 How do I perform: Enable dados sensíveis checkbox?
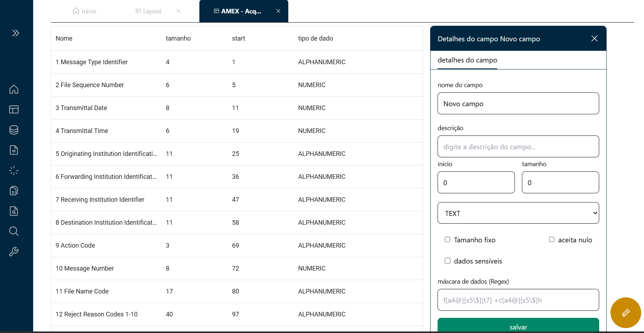[x=447, y=261]
